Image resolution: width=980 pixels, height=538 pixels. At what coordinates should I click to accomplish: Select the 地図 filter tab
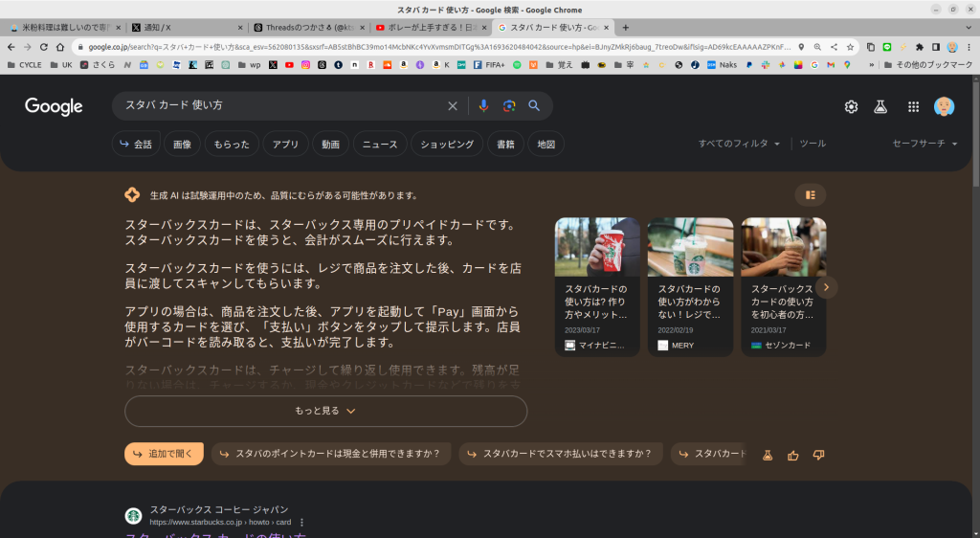[546, 145]
